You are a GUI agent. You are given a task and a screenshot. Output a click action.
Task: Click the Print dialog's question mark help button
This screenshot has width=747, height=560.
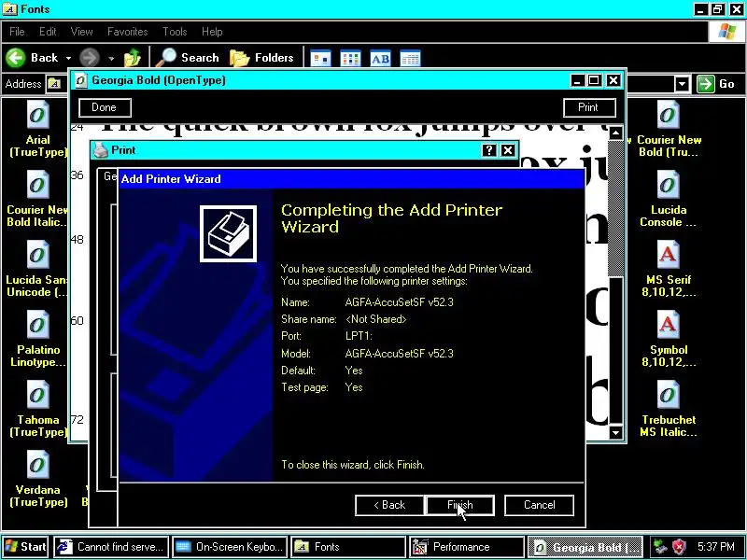pyautogui.click(x=488, y=150)
